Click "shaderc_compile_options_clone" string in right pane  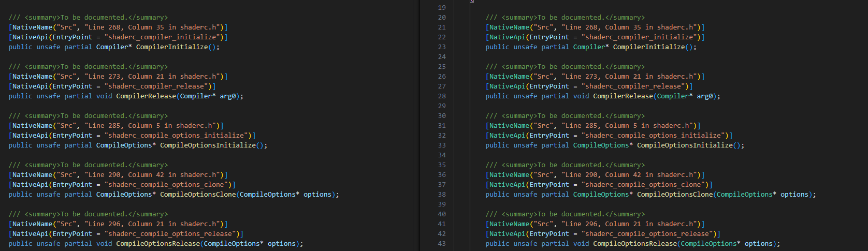(x=643, y=185)
